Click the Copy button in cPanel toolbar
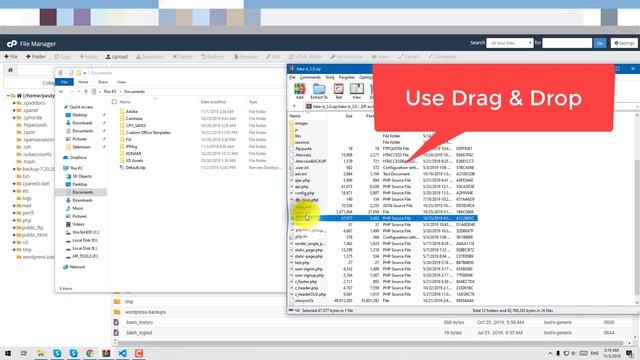The image size is (640, 360). pos(62,57)
